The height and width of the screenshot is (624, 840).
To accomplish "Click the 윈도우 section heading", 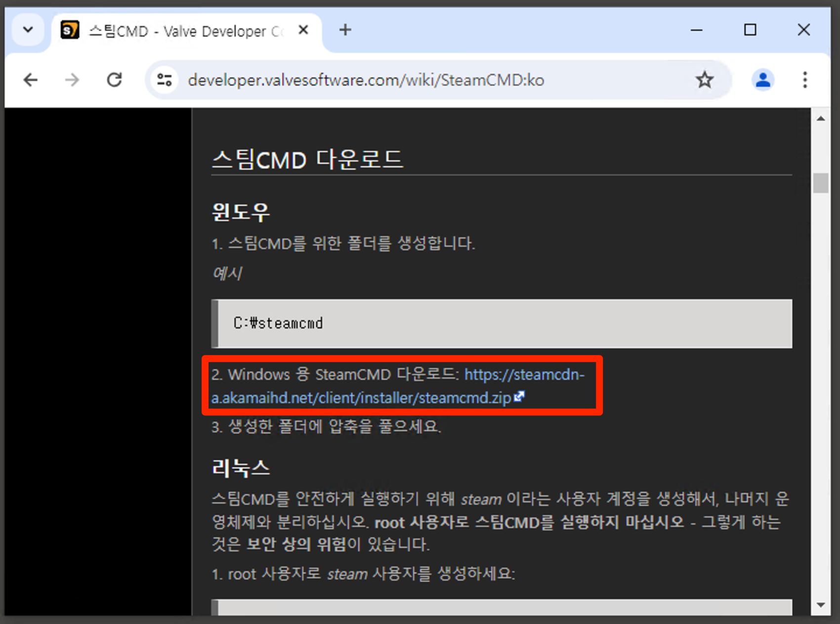I will coord(241,212).
